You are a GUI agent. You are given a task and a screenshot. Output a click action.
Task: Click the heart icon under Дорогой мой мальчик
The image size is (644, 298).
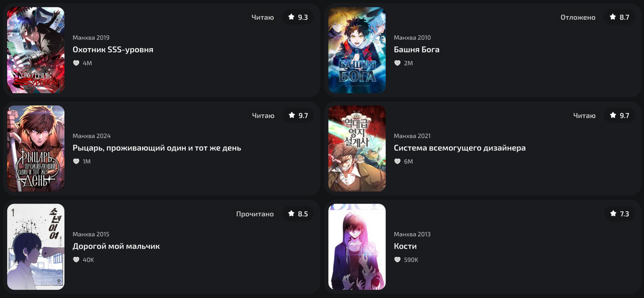coord(76,260)
